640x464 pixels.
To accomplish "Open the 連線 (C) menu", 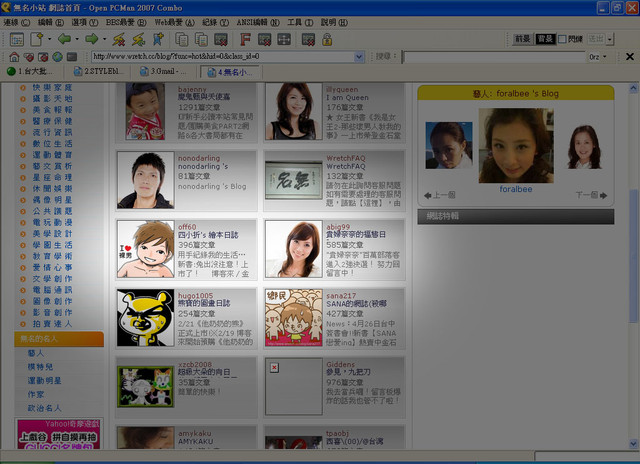I will point(17,22).
